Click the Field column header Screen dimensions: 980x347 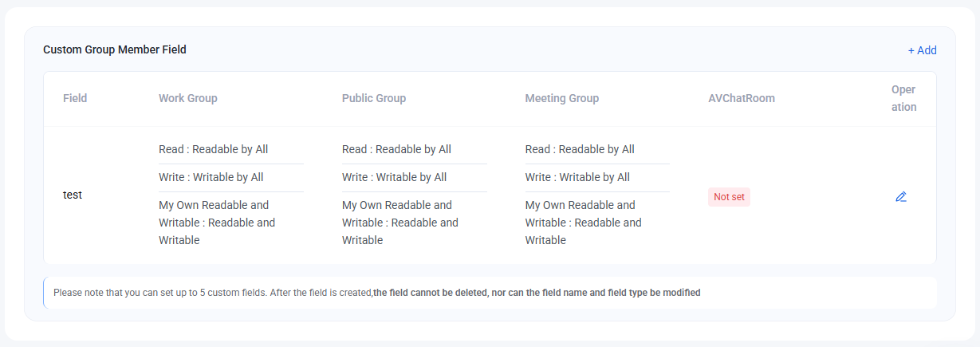[x=75, y=98]
